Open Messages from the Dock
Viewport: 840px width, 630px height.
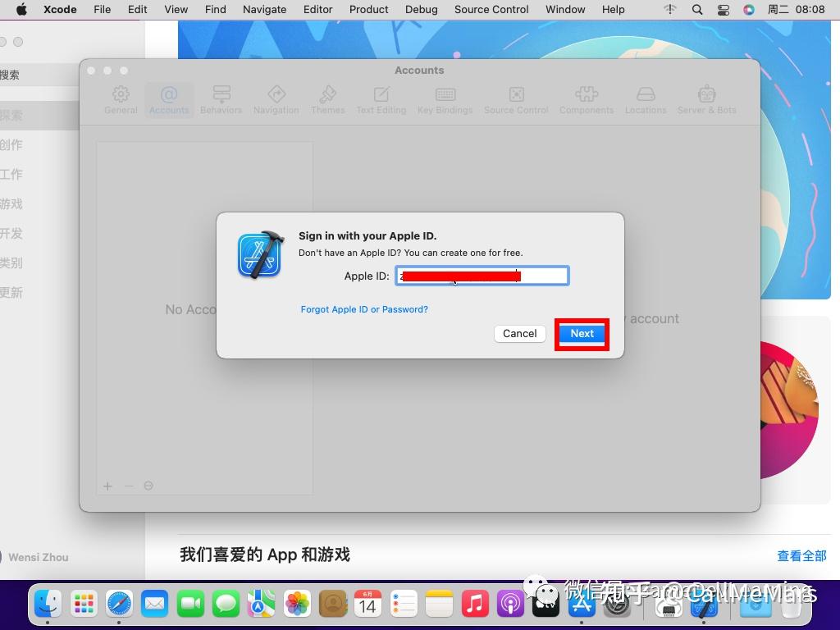(226, 604)
